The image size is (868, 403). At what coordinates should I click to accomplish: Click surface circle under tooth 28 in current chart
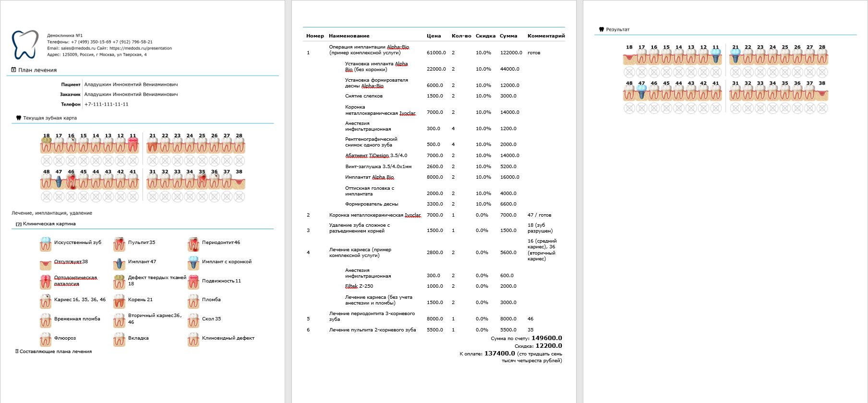(239, 160)
